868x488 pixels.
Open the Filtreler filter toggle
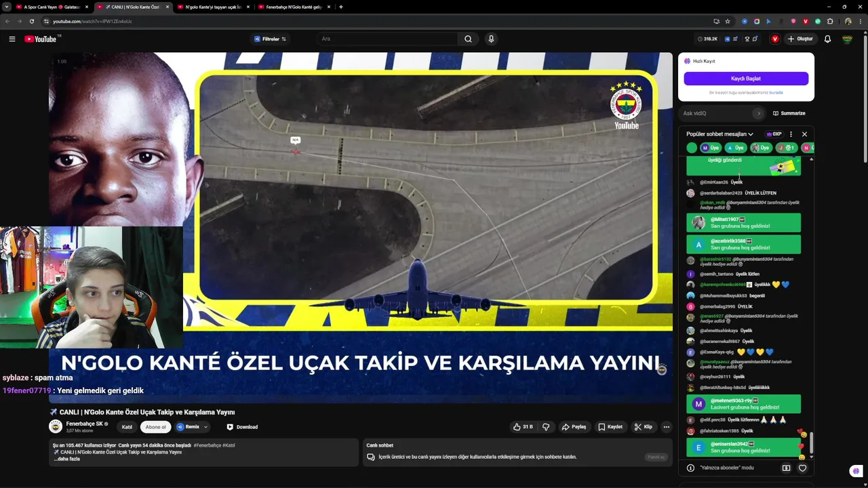point(270,39)
